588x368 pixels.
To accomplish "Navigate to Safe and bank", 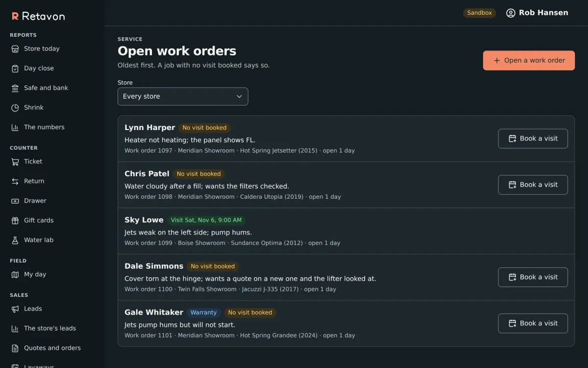I will pyautogui.click(x=46, y=88).
